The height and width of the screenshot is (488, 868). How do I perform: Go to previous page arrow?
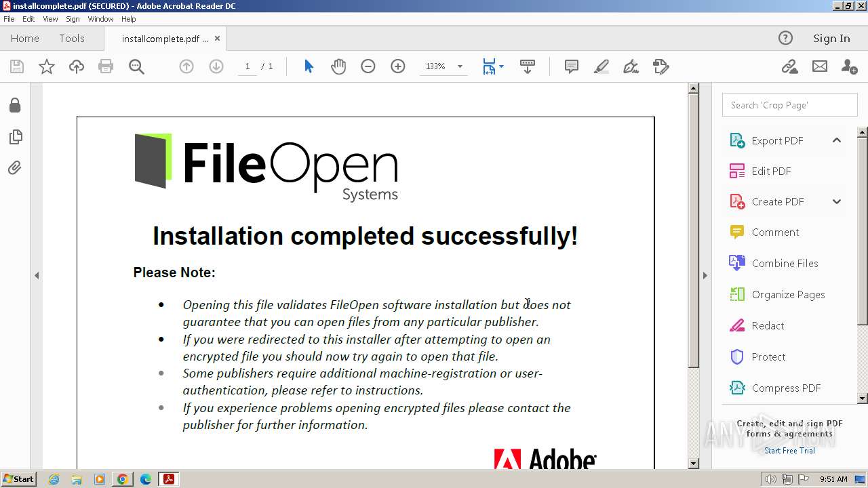click(186, 66)
